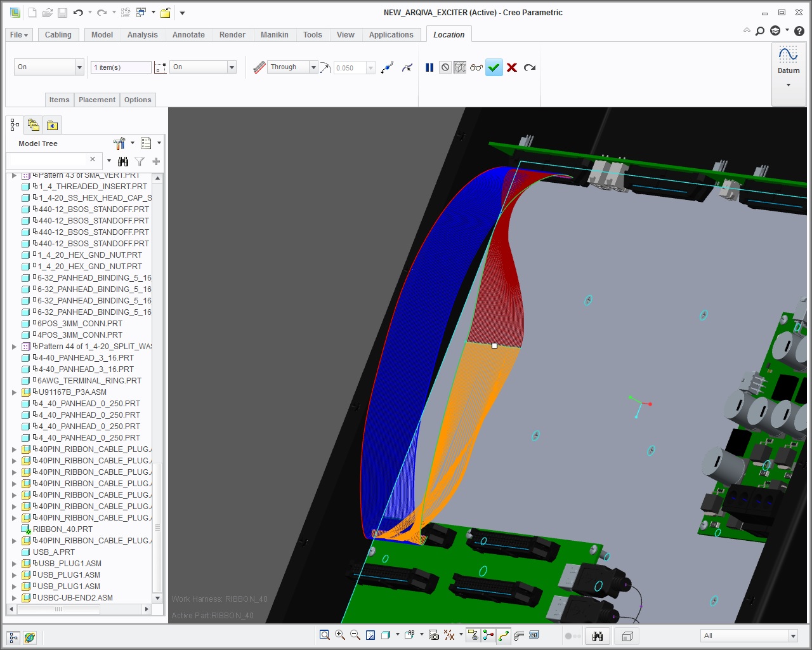The height and width of the screenshot is (650, 812).
Task: Click the Zoom Out magnifier icon
Action: pyautogui.click(x=355, y=635)
